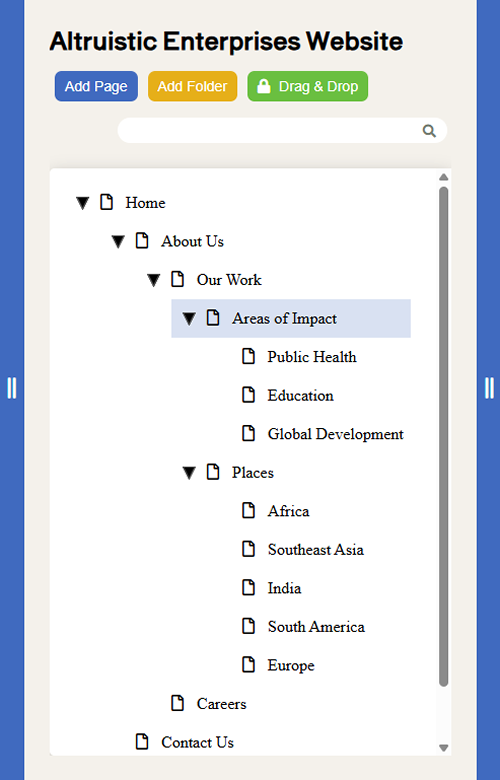Click the page icon next to Contact Us
The width and height of the screenshot is (500, 780).
pyautogui.click(x=142, y=741)
